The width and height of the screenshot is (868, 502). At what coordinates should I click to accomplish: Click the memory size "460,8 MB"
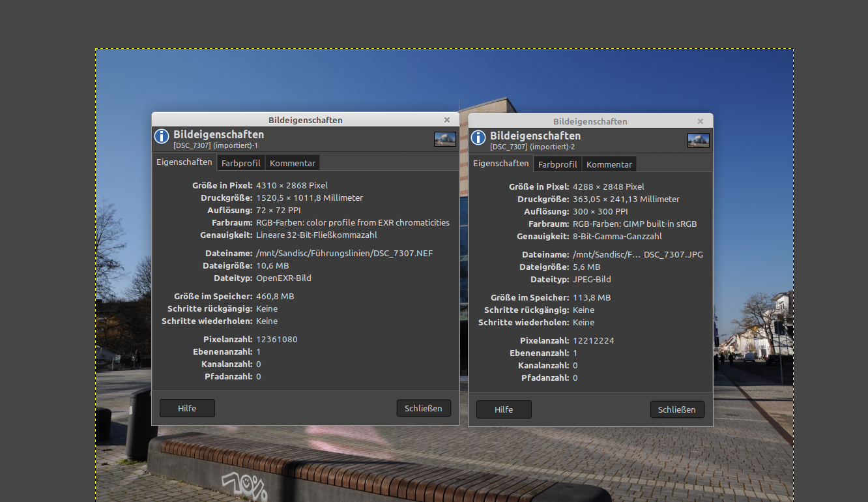tap(275, 296)
